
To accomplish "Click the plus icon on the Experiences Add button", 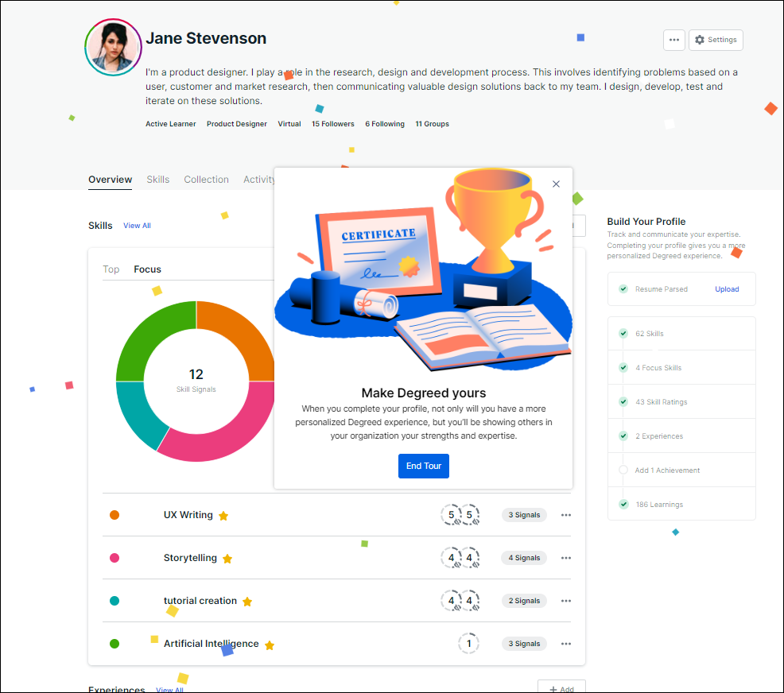I will [x=553, y=687].
